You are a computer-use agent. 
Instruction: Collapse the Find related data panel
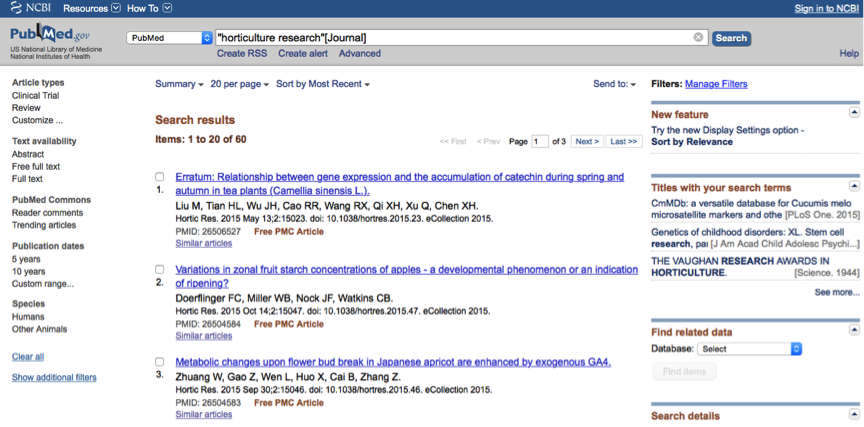(x=854, y=330)
